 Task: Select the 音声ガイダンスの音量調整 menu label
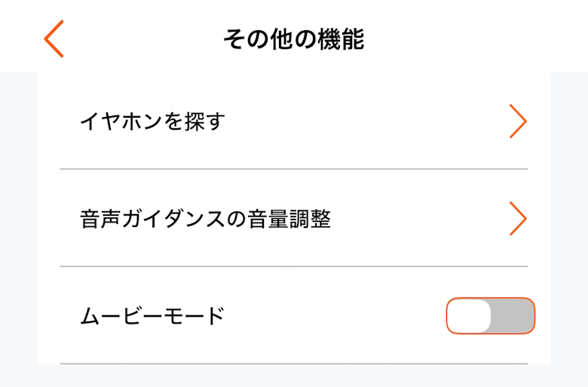point(205,220)
